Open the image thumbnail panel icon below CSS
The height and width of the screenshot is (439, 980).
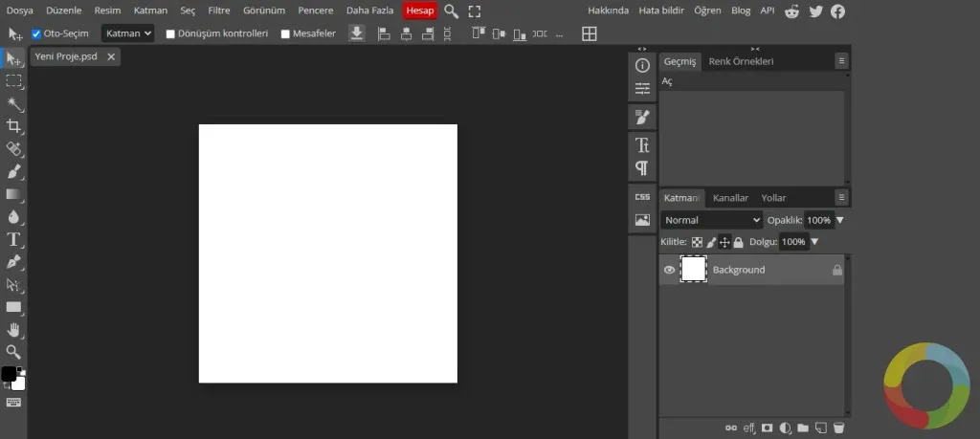click(x=642, y=220)
